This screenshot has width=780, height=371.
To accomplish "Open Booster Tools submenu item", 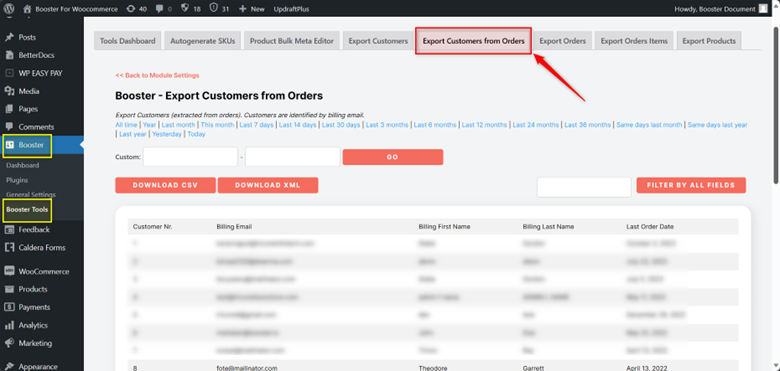I will click(27, 209).
